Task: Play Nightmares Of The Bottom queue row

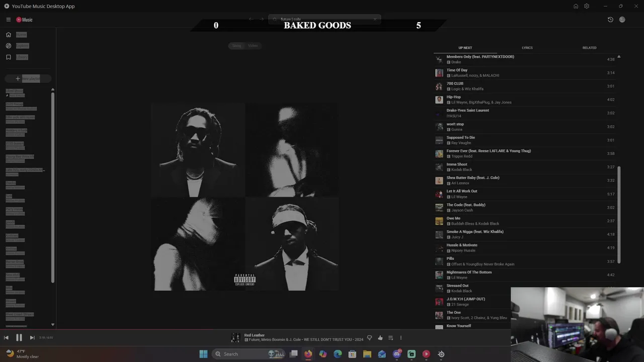Action: click(526, 275)
